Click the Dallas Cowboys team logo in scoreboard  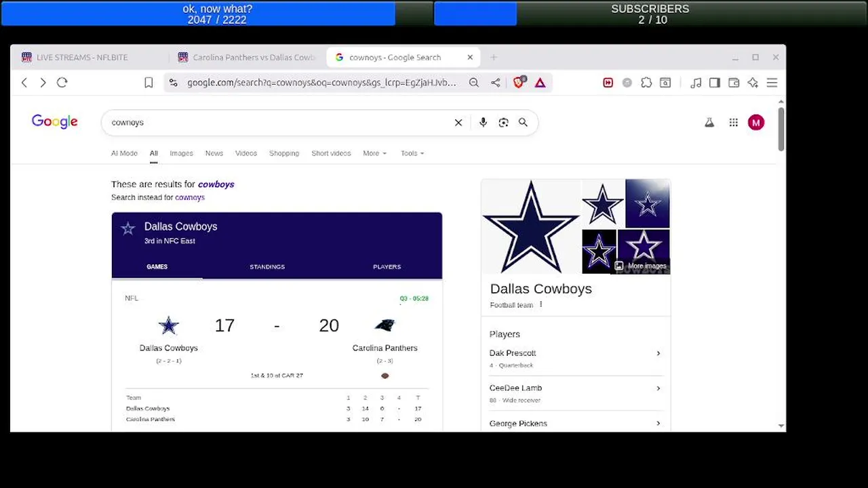pyautogui.click(x=168, y=326)
